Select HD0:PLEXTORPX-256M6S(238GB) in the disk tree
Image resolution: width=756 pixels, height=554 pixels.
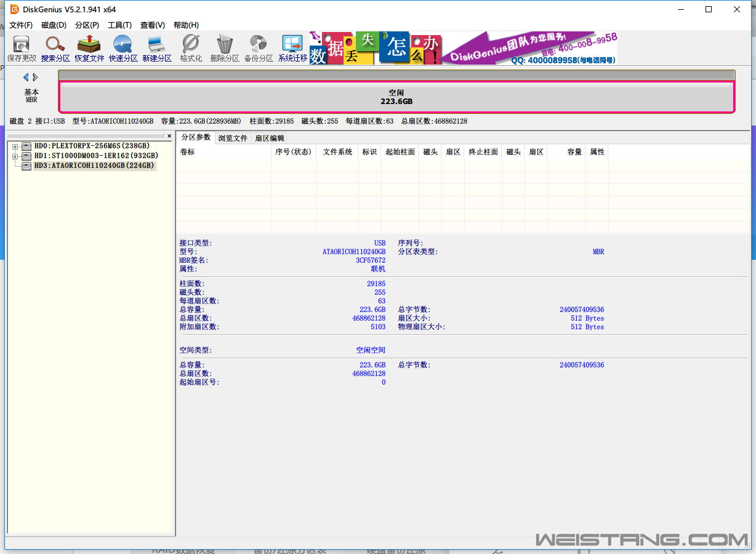[92, 146]
